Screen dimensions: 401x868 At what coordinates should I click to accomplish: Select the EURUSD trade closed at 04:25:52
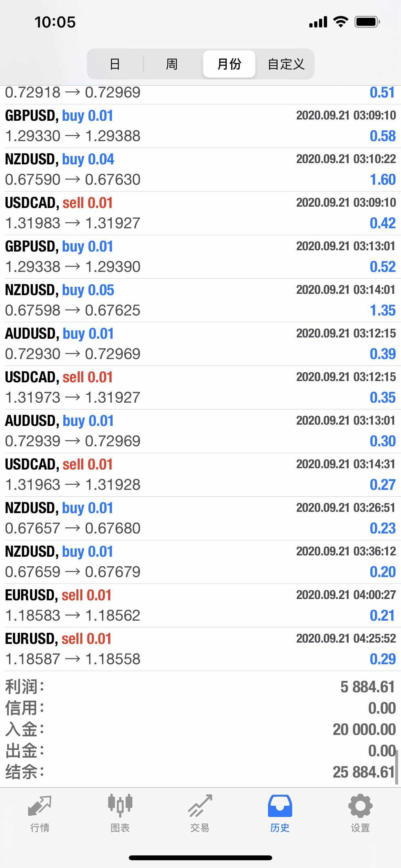(x=200, y=649)
